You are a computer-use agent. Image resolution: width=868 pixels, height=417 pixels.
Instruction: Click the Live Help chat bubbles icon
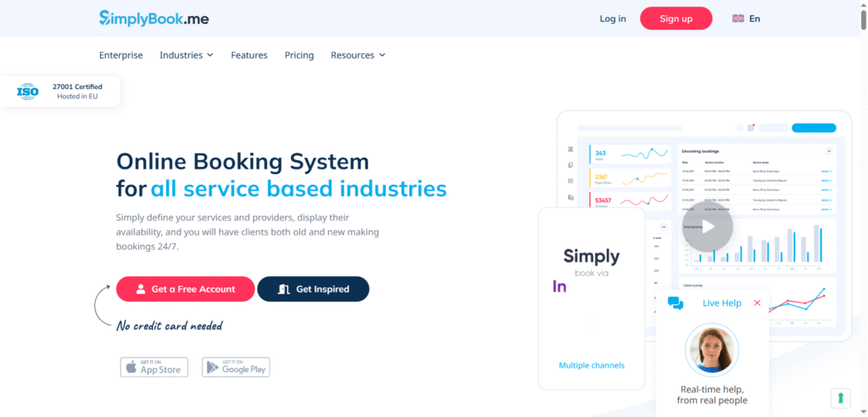[676, 303]
